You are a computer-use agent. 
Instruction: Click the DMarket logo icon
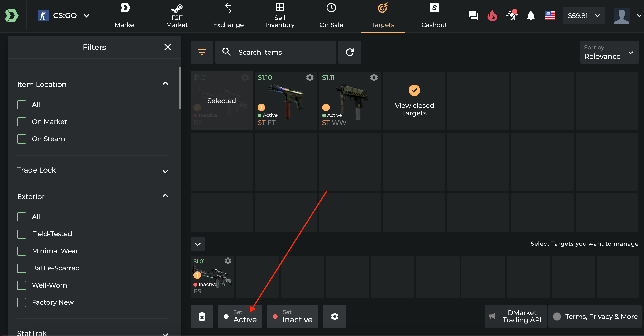[x=12, y=16]
